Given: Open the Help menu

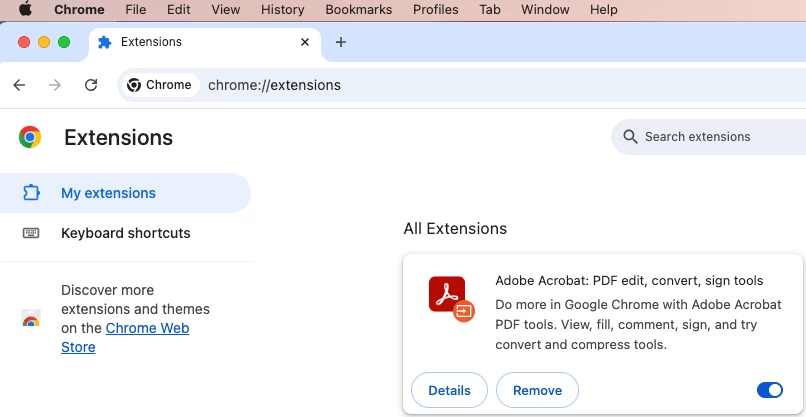Looking at the screenshot, I should coord(603,9).
